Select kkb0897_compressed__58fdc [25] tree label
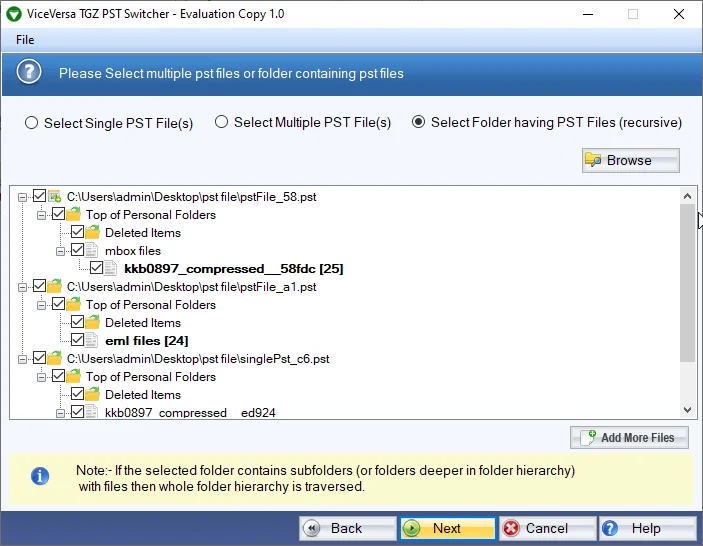Image resolution: width=703 pixels, height=546 pixels. [234, 269]
